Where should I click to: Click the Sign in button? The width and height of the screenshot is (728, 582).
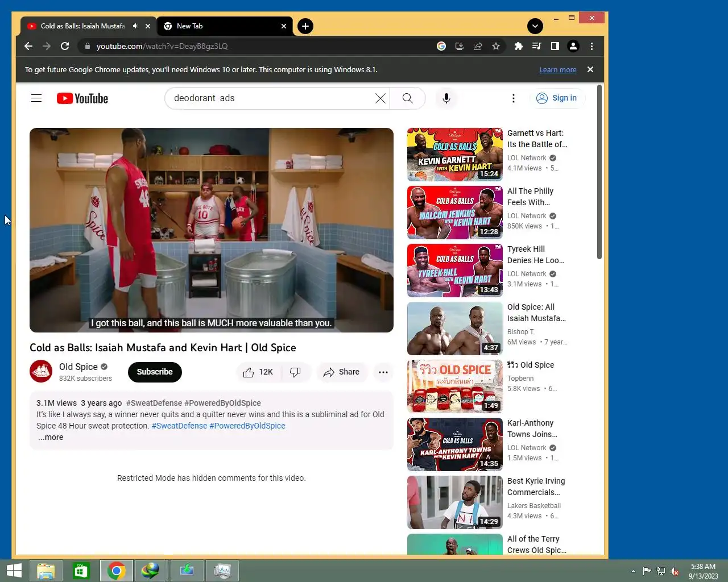[x=557, y=98]
